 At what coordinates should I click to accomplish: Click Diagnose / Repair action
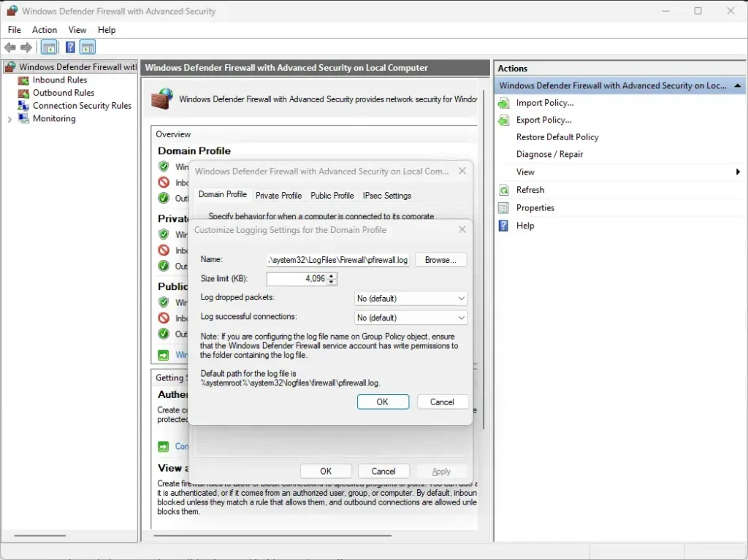549,155
